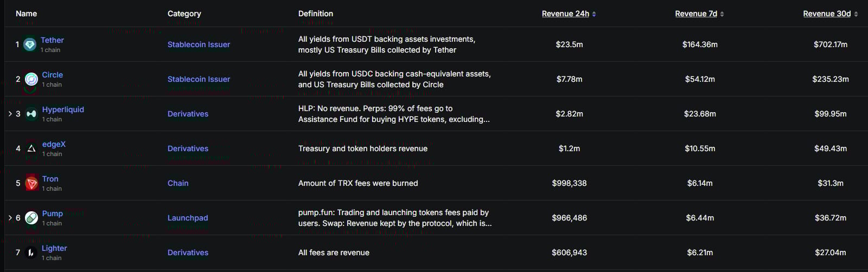Image resolution: width=868 pixels, height=272 pixels.
Task: Sort table by Revenue 7d
Action: point(696,14)
